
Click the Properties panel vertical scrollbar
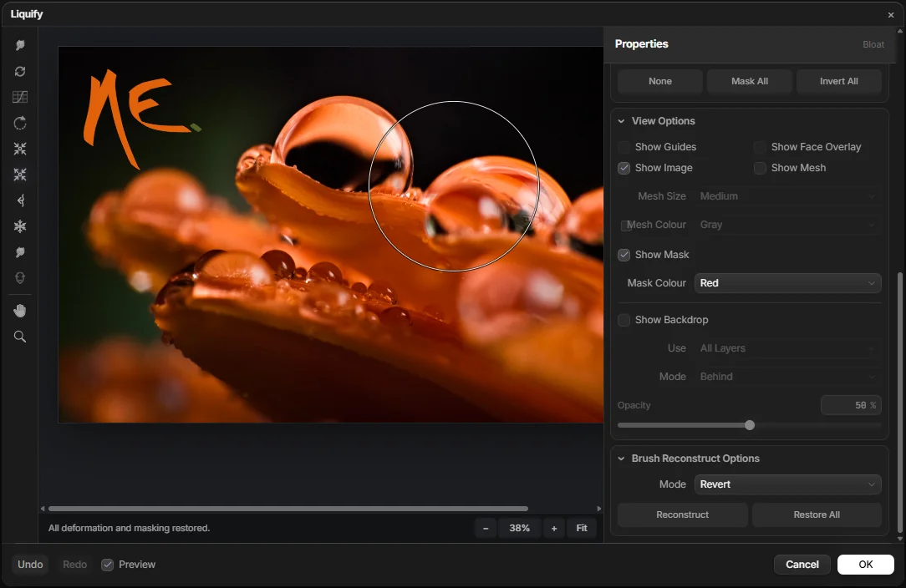coord(899,403)
